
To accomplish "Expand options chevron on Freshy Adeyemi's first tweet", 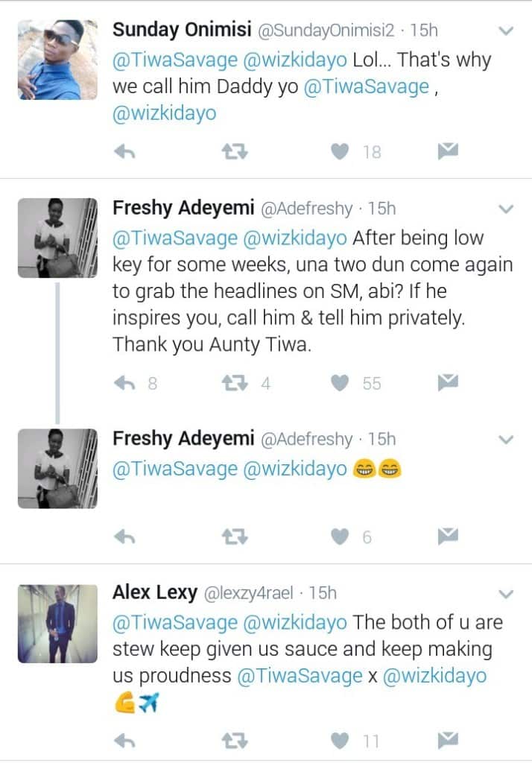I will 506,209.
